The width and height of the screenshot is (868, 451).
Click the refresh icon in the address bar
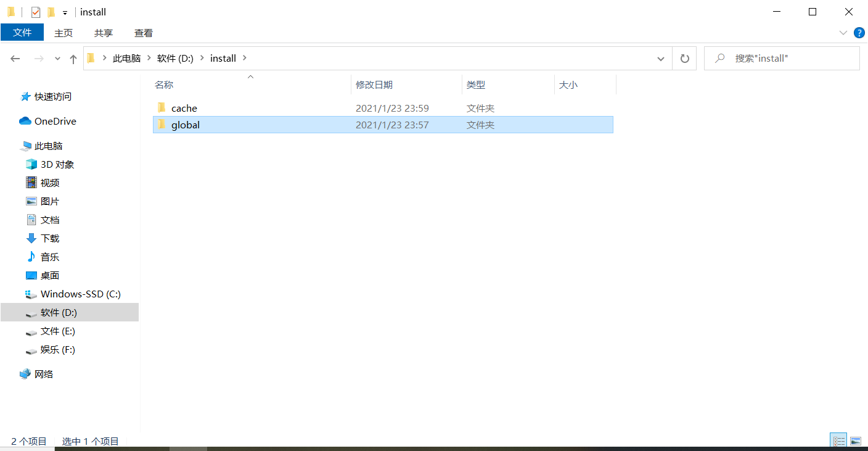click(684, 58)
